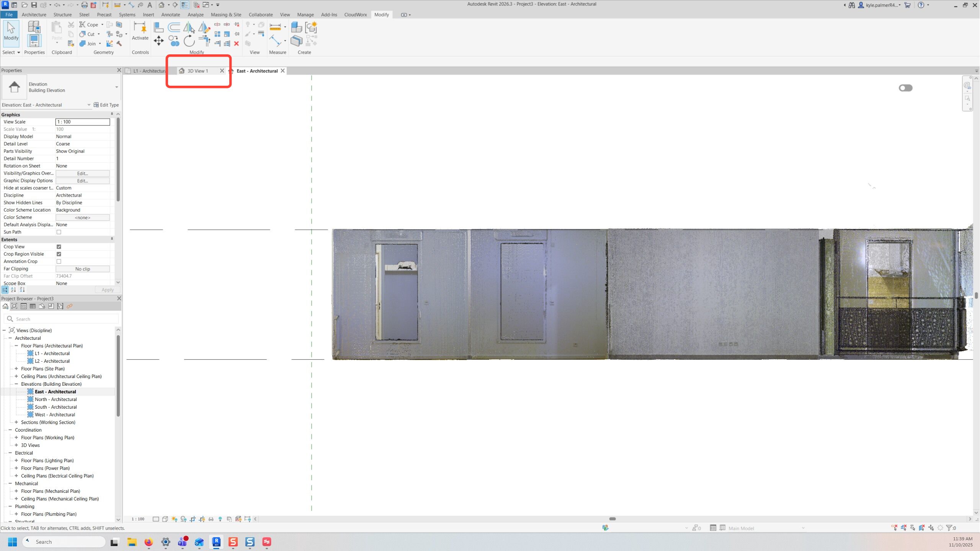Enable the Annotation Crop checkbox
980x551 pixels.
[x=59, y=261]
